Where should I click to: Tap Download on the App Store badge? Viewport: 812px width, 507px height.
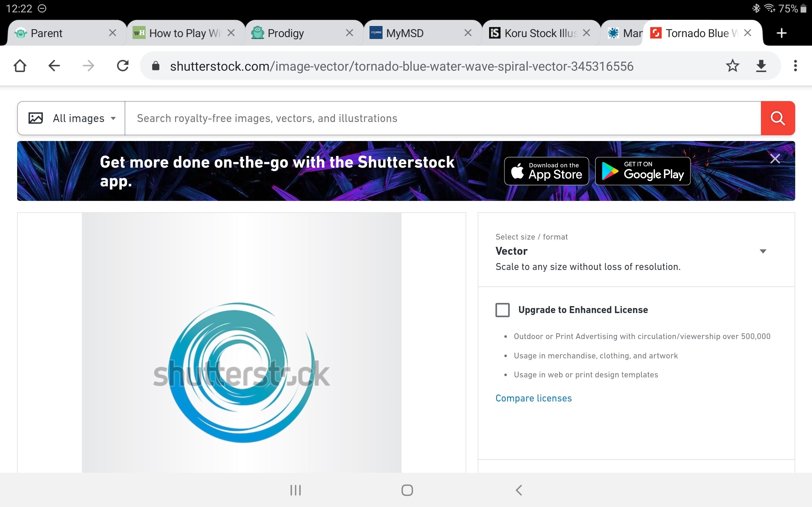(546, 171)
